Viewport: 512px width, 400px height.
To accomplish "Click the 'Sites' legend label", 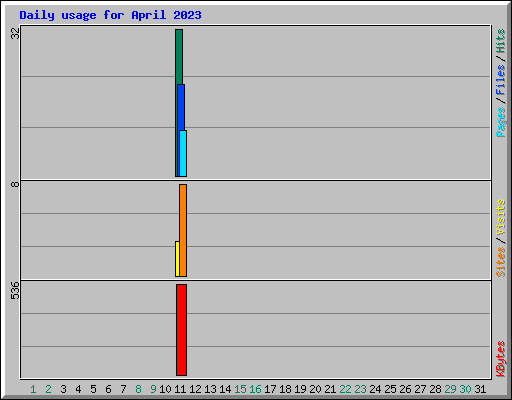I will pyautogui.click(x=501, y=262).
